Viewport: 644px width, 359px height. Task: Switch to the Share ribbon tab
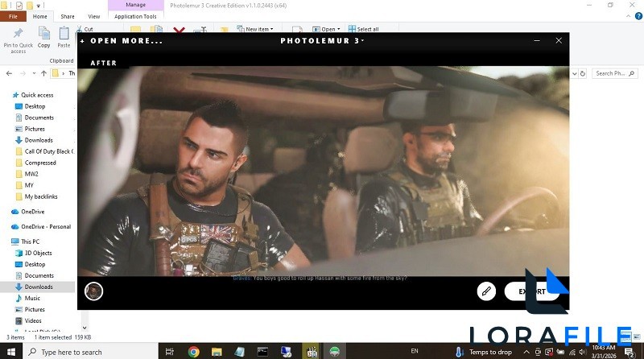(x=68, y=16)
